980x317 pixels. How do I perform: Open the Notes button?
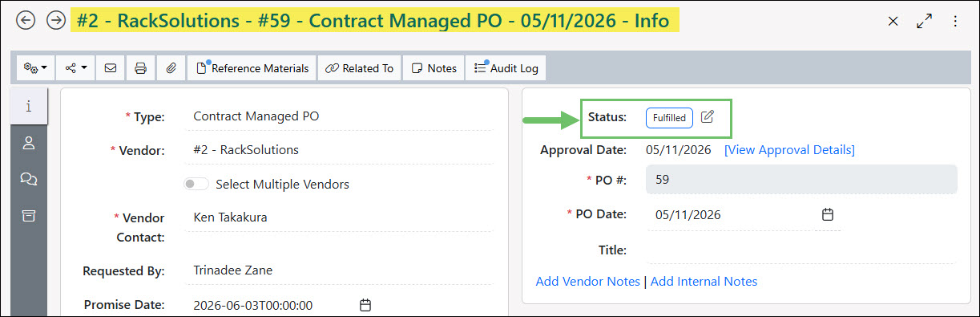point(434,68)
